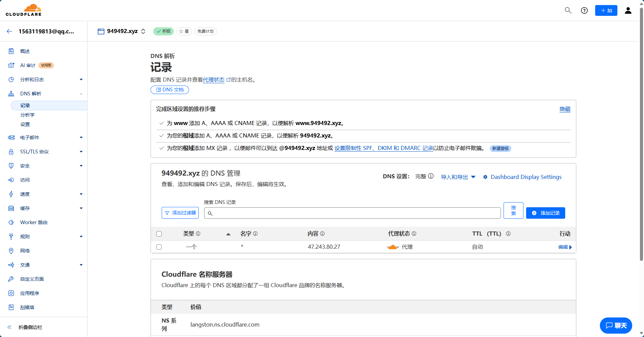Image resolution: width=644 pixels, height=337 pixels.
Task: Expand the 47.243.80.27 record with 编辑
Action: click(x=565, y=247)
